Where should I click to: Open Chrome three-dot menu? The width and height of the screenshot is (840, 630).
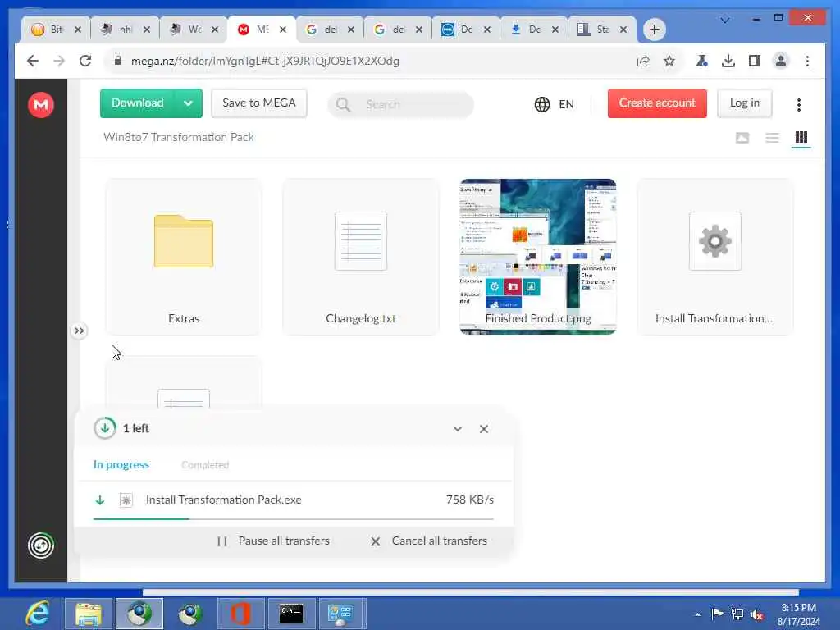click(x=807, y=61)
